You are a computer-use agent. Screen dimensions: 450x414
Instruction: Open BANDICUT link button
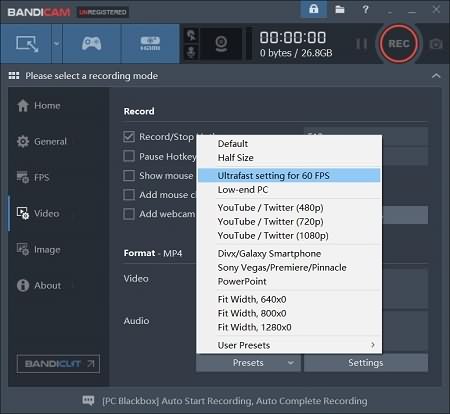click(x=58, y=364)
